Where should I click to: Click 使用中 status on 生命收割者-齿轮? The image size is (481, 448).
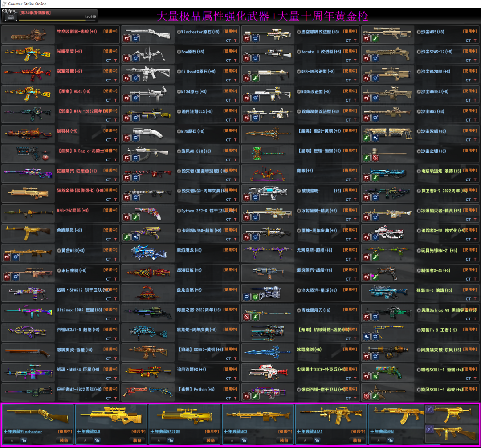pyautogui.click(x=110, y=32)
